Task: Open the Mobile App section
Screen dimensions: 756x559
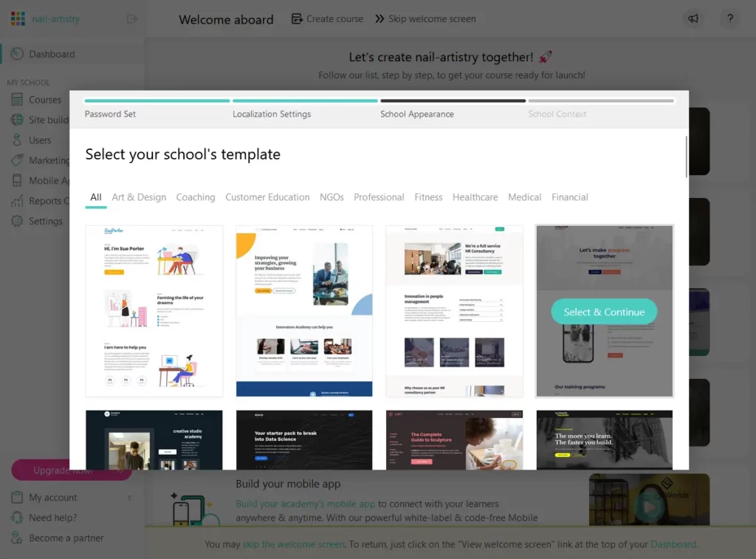Action: [18, 180]
